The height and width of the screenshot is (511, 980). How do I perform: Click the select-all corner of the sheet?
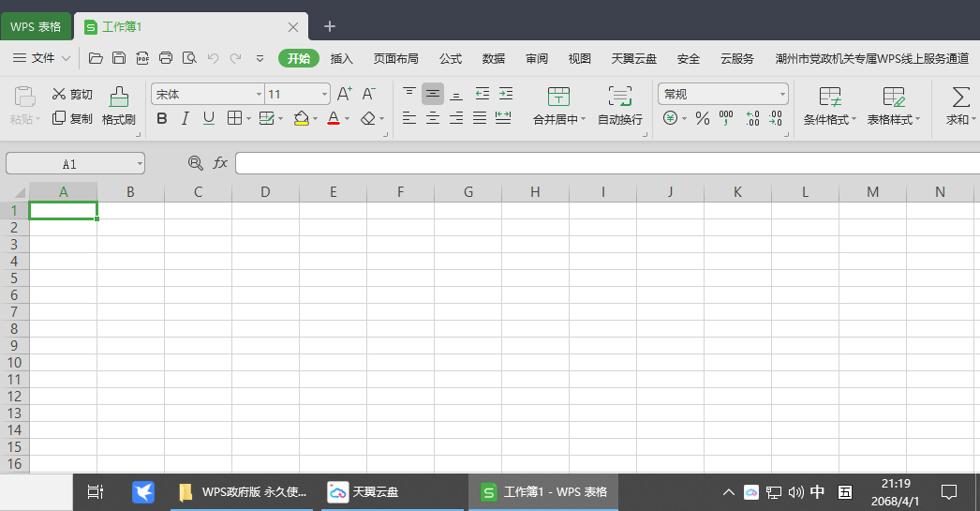coord(15,192)
